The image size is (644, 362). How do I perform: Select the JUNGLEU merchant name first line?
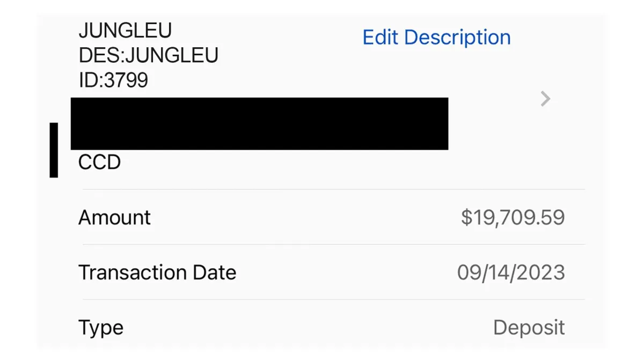(125, 31)
